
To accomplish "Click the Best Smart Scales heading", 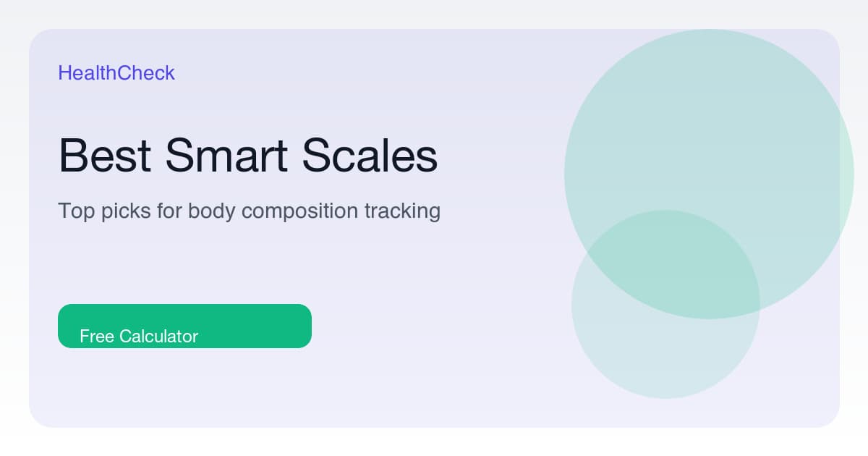I will 247,155.
